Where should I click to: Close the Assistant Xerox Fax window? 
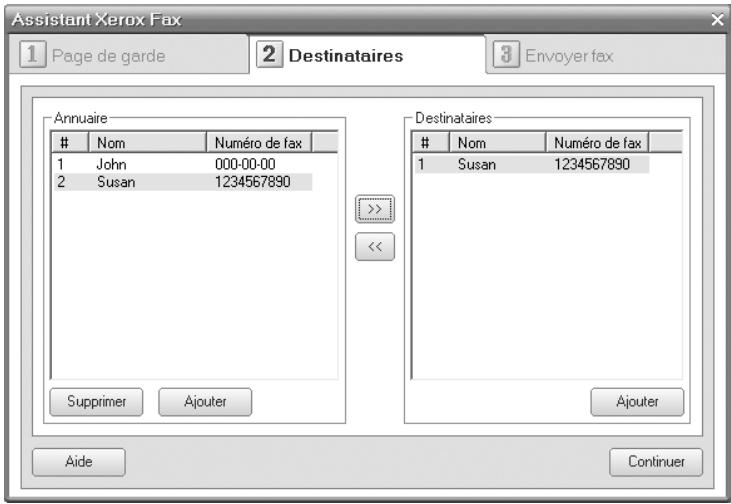717,20
